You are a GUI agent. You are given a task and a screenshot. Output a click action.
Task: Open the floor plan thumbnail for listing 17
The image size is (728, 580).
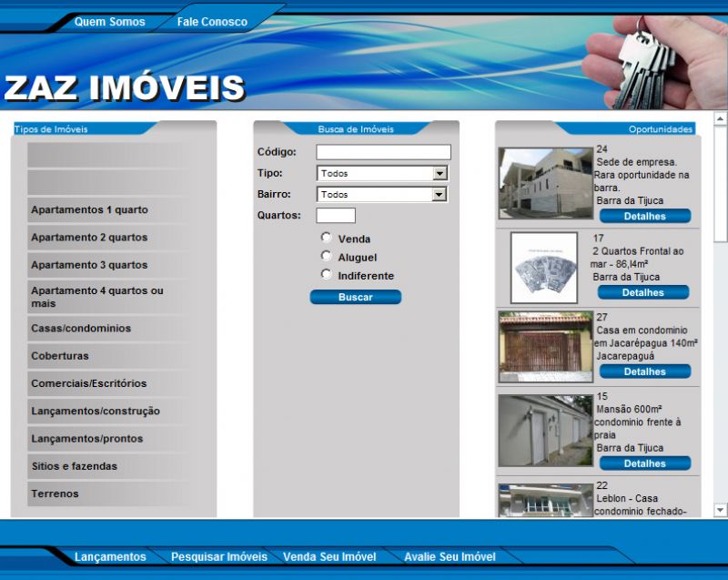[x=544, y=268]
